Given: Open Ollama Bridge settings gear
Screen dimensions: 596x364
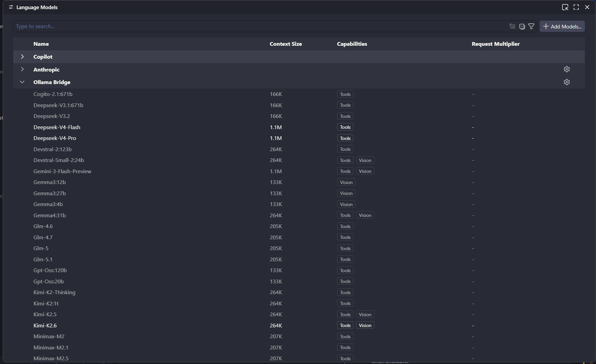Looking at the screenshot, I should click(x=567, y=82).
